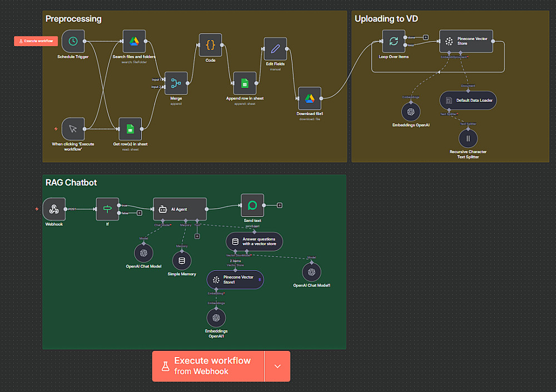Open the Simple Memory node
This screenshot has height=392, width=556.
182,260
